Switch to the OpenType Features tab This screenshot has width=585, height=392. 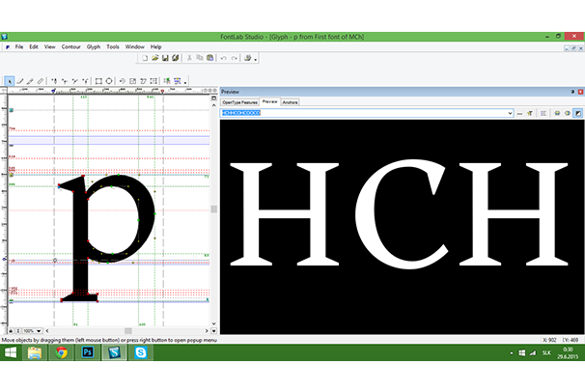[x=238, y=101]
